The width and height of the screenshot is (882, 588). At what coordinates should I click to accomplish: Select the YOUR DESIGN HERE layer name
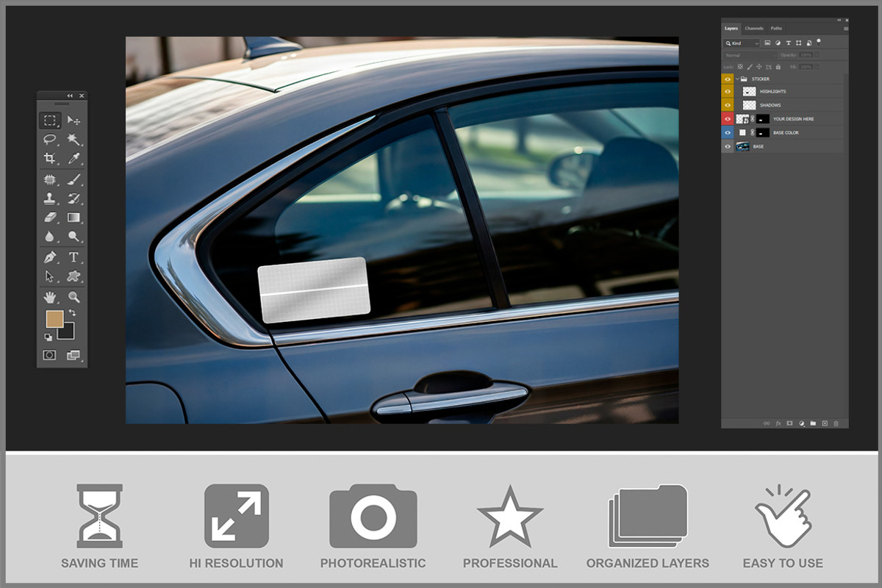[x=794, y=119]
